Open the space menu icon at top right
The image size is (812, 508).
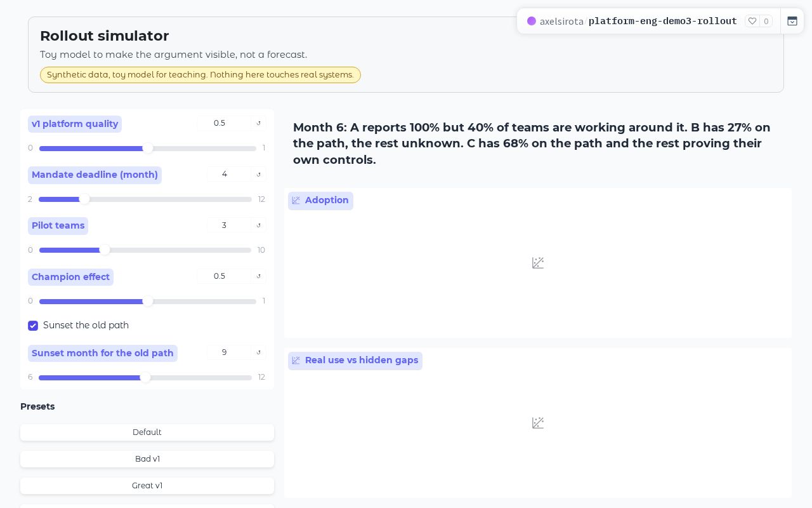click(x=792, y=21)
